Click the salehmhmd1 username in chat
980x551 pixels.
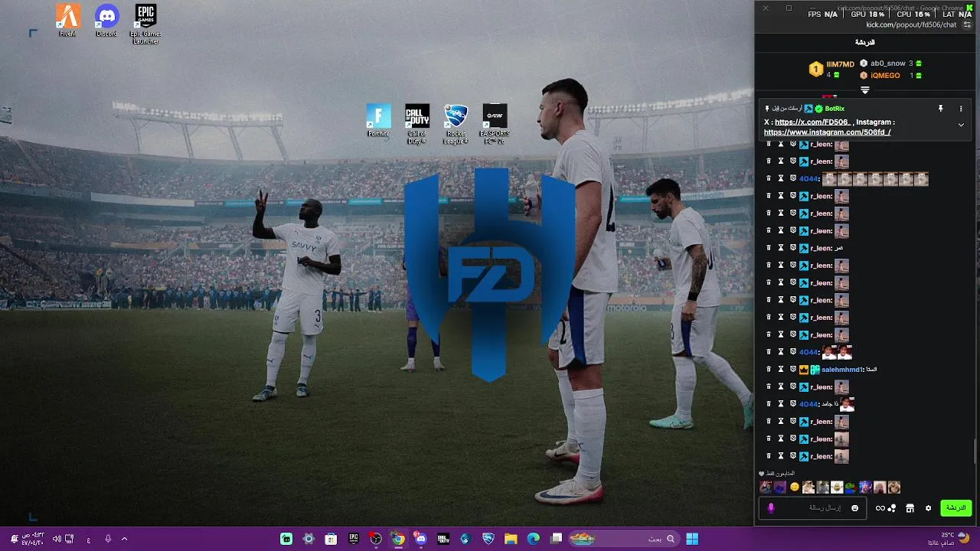tap(842, 370)
